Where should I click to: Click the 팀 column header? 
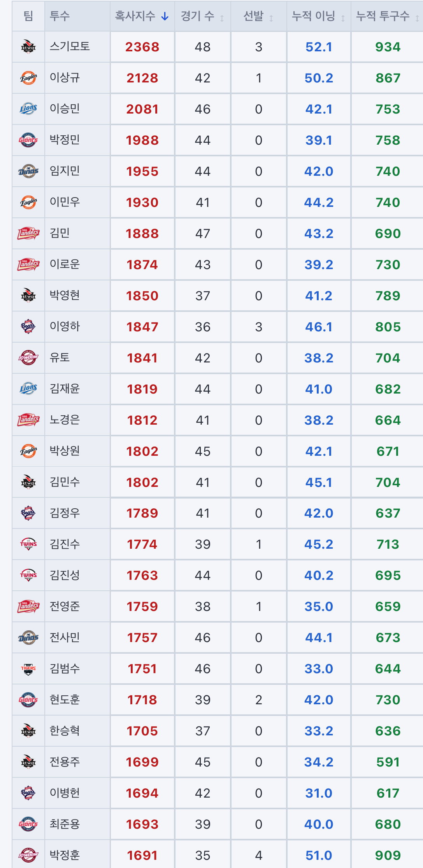(x=28, y=16)
